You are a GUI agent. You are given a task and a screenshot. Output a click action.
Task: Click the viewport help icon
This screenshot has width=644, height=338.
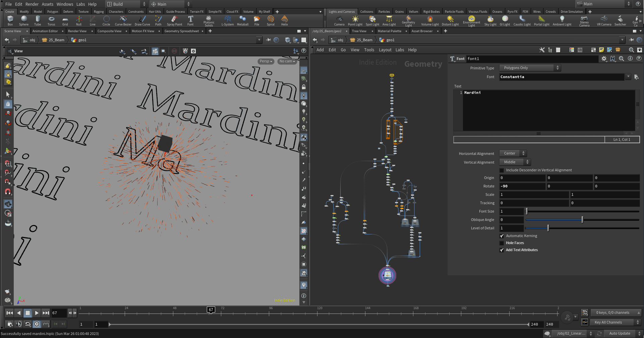[304, 51]
